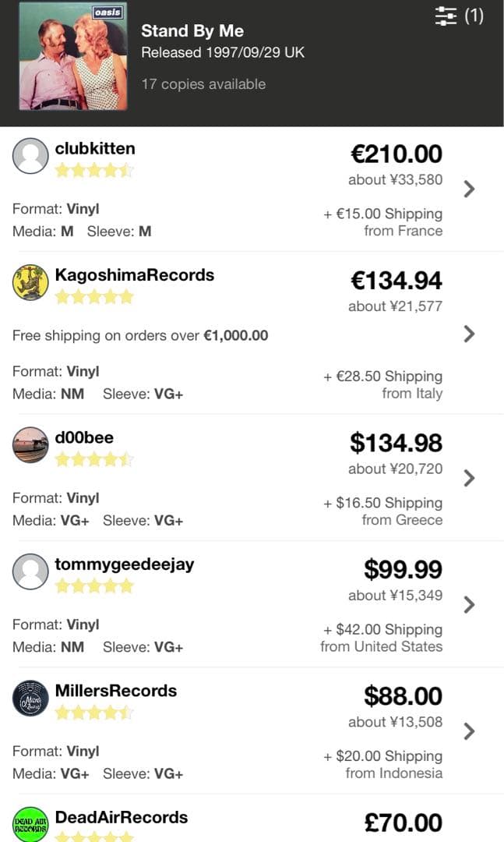Open the filter settings icon
504x842 pixels.
click(x=446, y=16)
